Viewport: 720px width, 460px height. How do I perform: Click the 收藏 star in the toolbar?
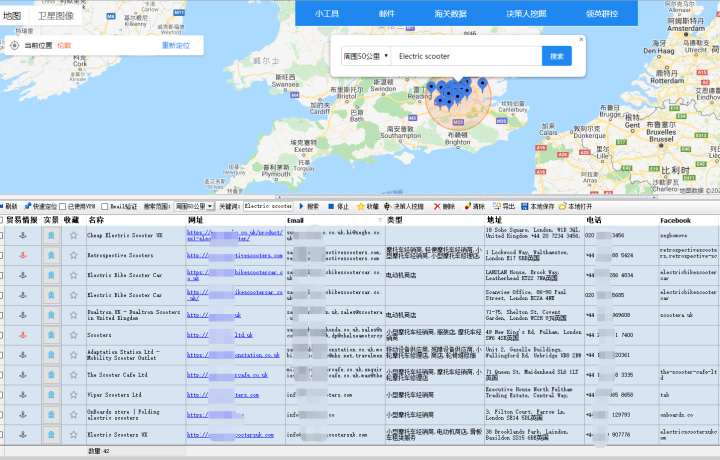(361, 207)
